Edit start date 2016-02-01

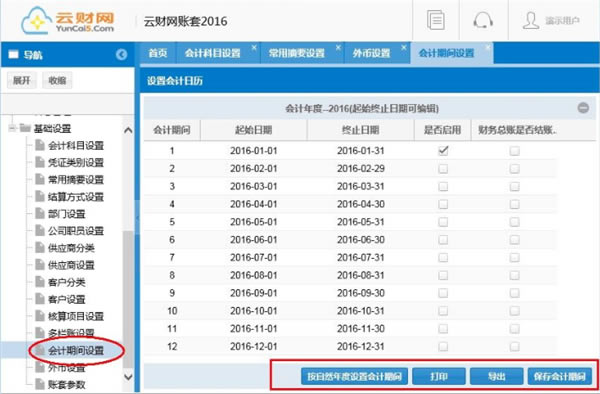pos(253,168)
